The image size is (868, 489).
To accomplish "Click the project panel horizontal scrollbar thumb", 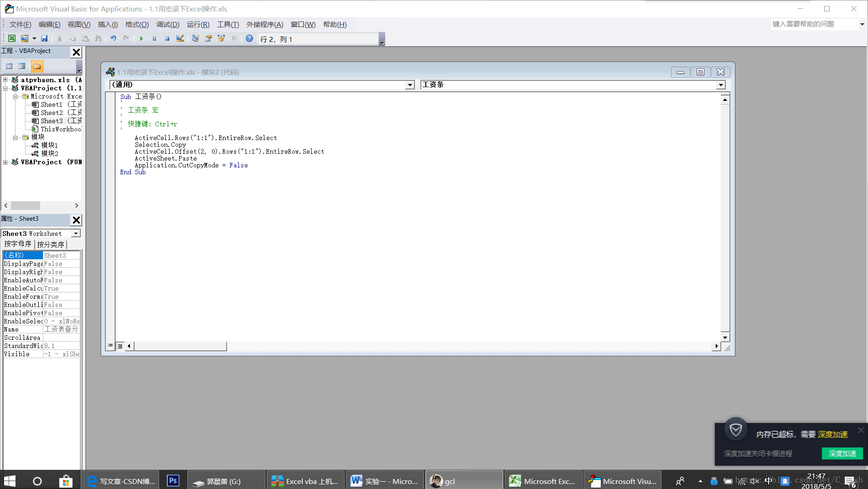I will [x=26, y=206].
